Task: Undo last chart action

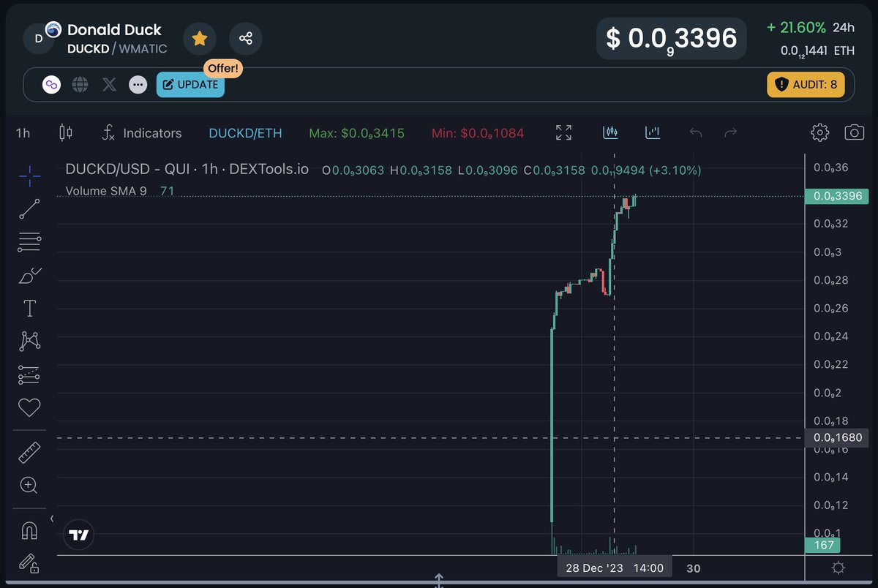Action: point(696,133)
